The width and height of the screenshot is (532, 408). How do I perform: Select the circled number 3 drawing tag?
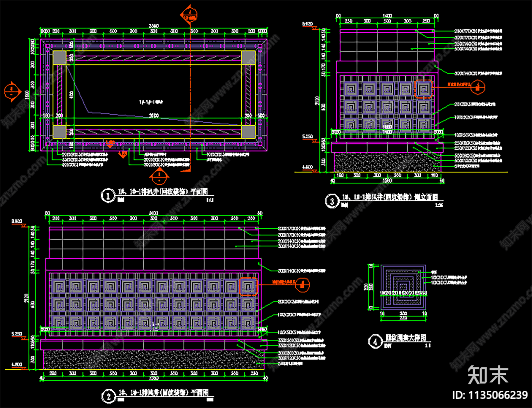pos(332,201)
